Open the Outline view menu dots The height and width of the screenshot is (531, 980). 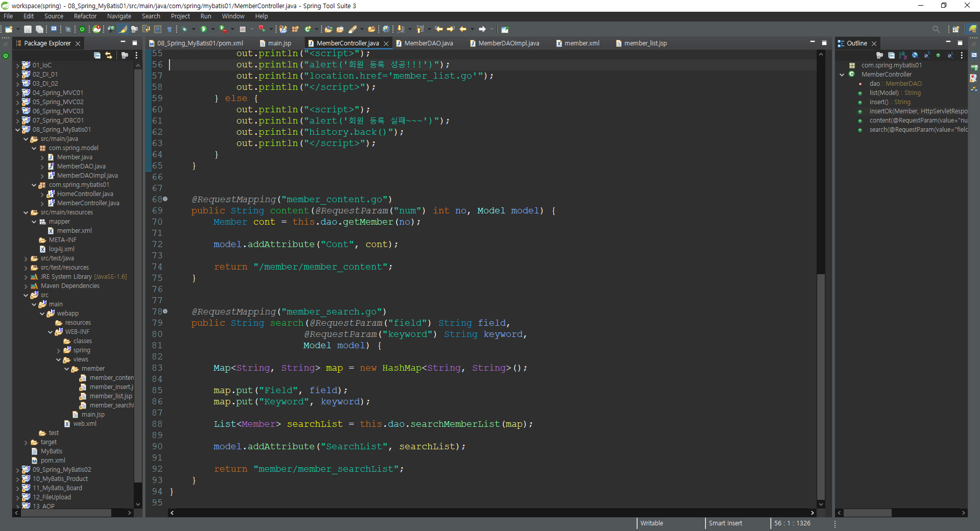coord(962,55)
